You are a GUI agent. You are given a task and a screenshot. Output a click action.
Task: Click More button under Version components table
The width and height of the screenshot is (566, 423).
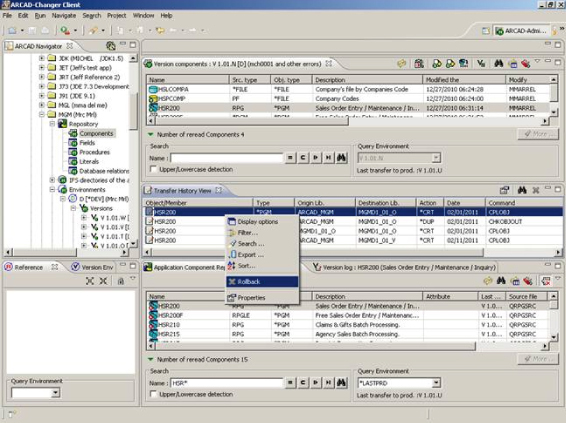click(538, 134)
